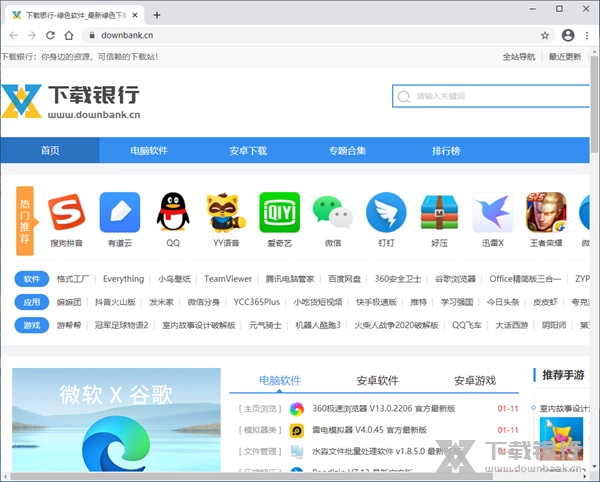The height and width of the screenshot is (482, 600).
Task: Click the TeamViewer software link
Action: point(228,279)
